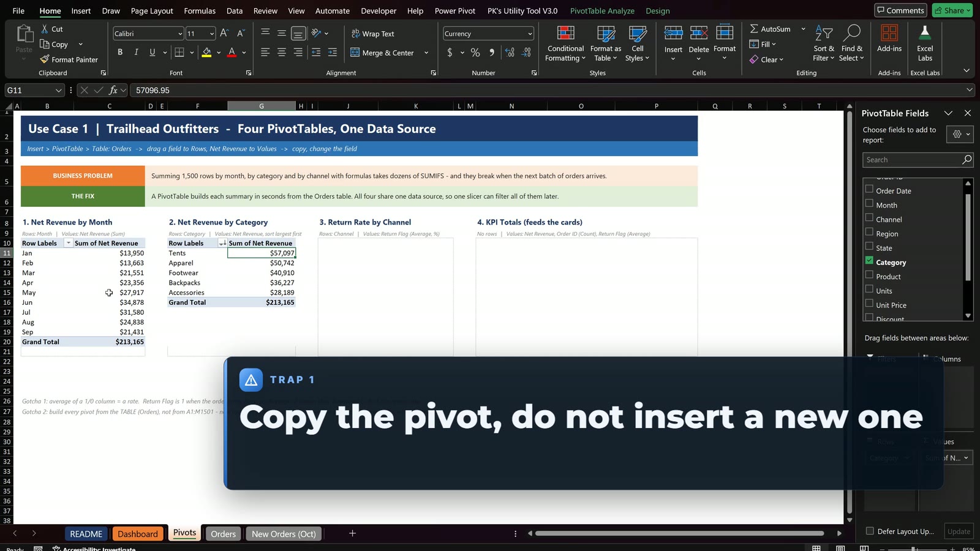Apply Underline formatting

[x=153, y=53]
